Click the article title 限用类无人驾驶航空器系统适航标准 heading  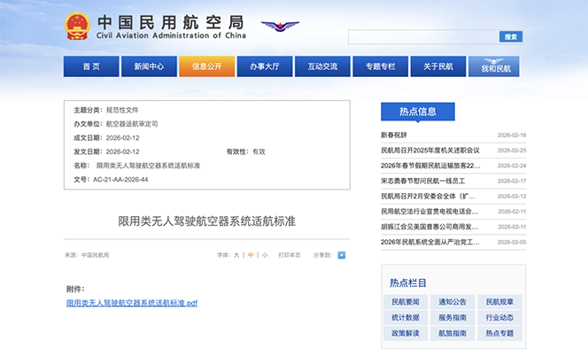point(207,221)
